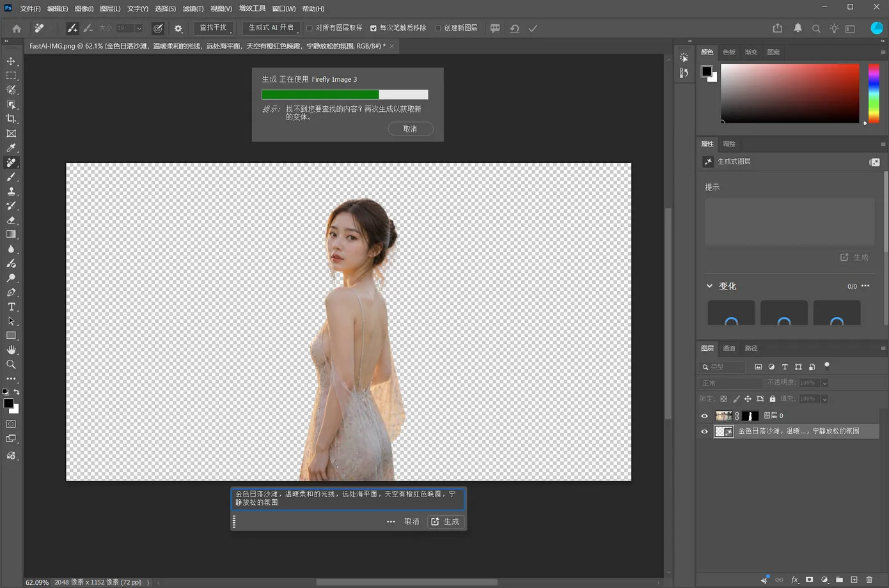Open the 生成式 AI 开启 dropdown

[x=272, y=28]
